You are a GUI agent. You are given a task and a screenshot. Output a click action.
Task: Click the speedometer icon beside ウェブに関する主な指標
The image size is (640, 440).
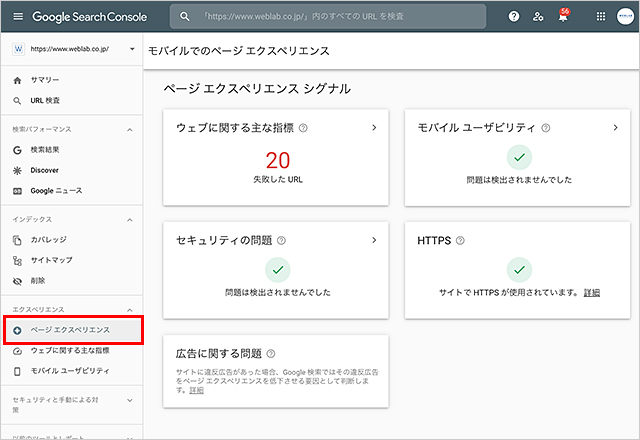(x=17, y=351)
